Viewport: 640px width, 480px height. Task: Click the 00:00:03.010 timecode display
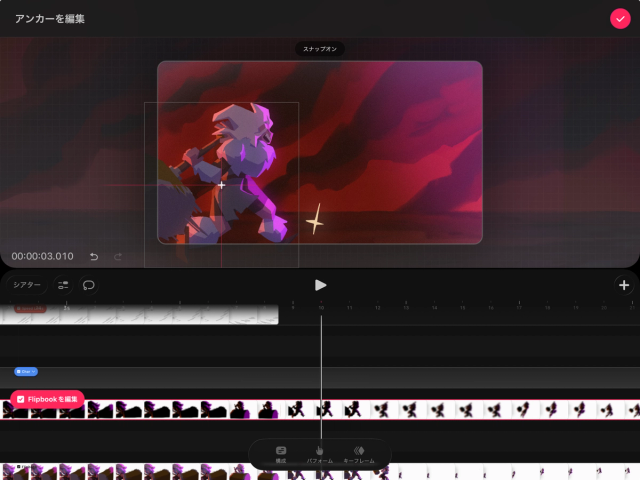tap(42, 256)
